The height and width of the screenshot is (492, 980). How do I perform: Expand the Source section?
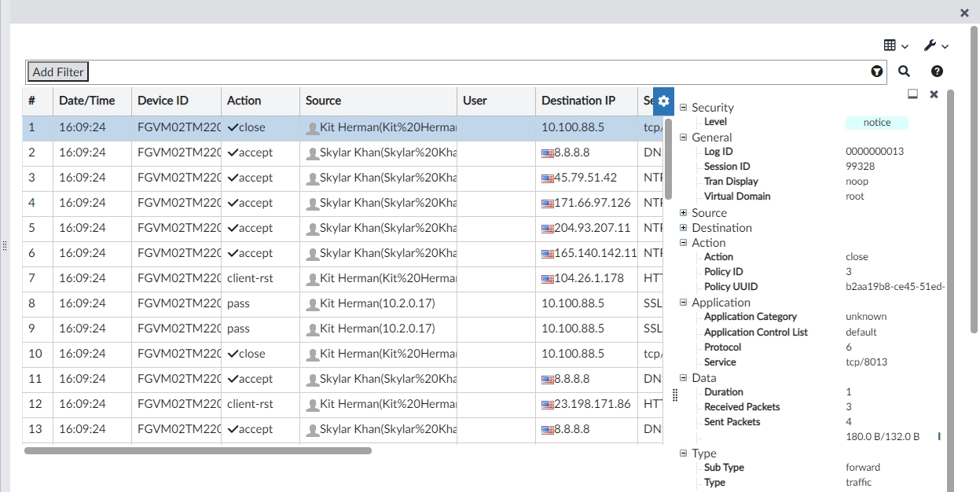coord(683,212)
